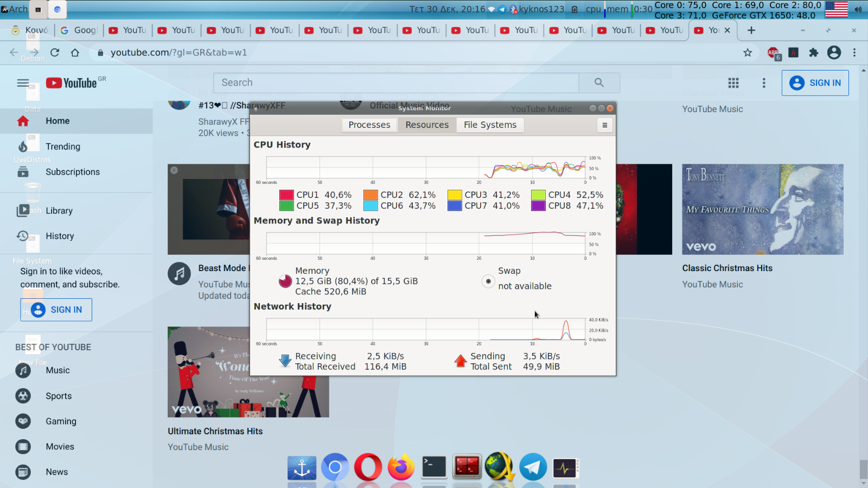Click the search magnifier button
This screenshot has width=868, height=488.
click(599, 82)
